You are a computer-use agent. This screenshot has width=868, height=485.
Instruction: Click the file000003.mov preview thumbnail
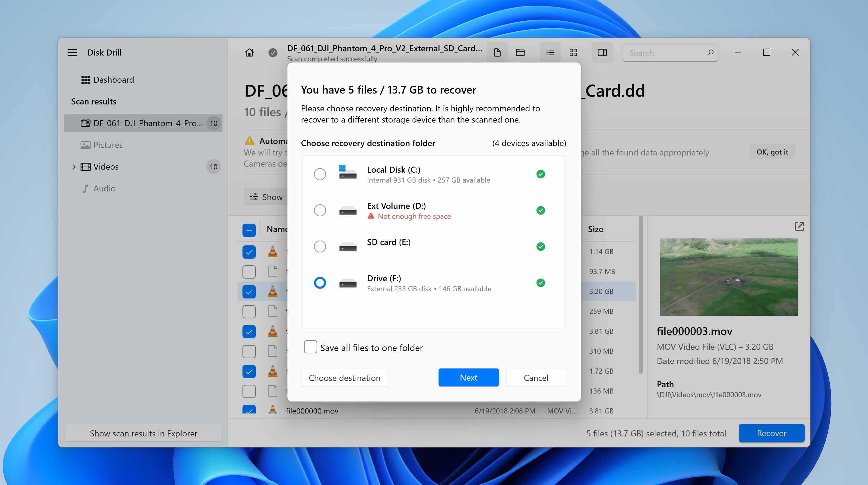[x=728, y=277]
